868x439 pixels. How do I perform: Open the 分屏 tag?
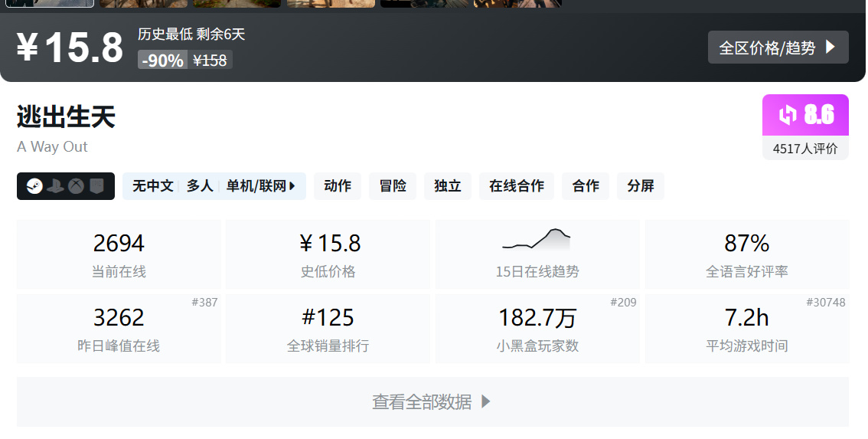click(641, 186)
